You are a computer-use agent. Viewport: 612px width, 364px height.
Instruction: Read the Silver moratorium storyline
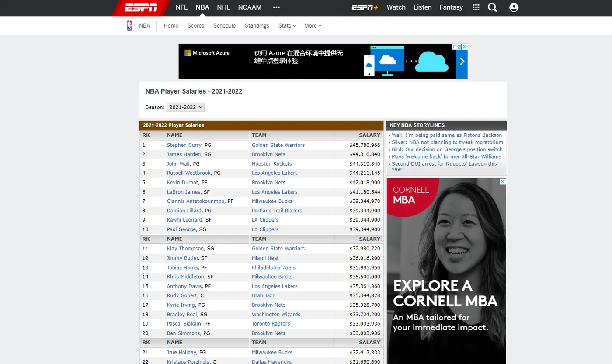[x=448, y=142]
